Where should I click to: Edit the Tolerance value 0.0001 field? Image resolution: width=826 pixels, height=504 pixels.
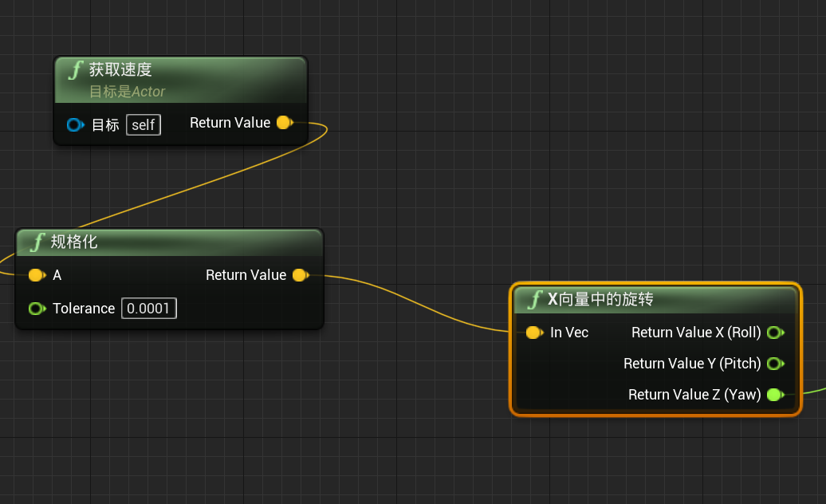pyautogui.click(x=149, y=309)
